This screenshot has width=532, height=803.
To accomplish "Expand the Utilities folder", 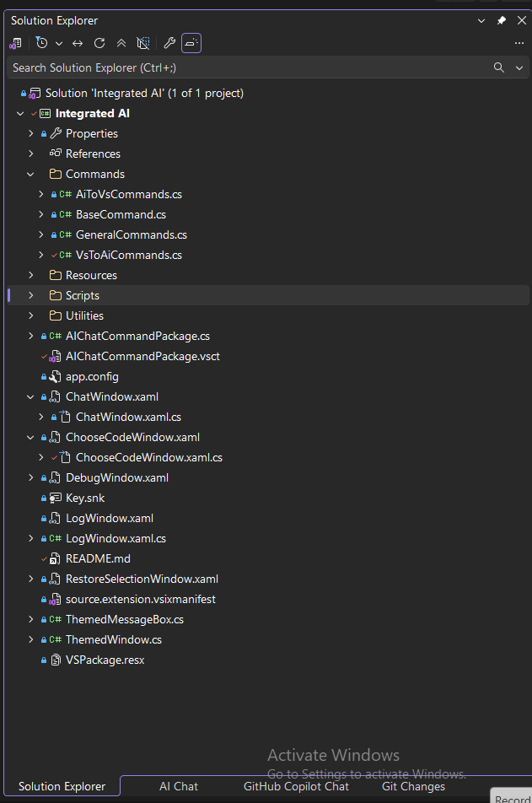I will 30,315.
